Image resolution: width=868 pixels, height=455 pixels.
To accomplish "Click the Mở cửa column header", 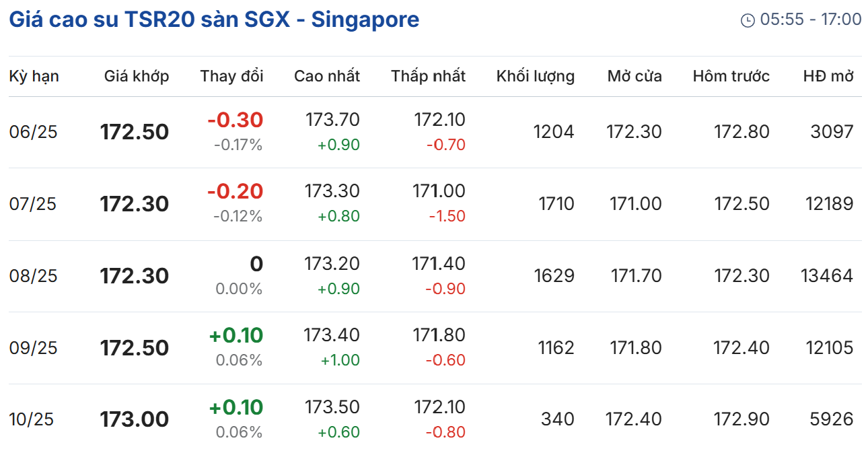I will point(634,76).
